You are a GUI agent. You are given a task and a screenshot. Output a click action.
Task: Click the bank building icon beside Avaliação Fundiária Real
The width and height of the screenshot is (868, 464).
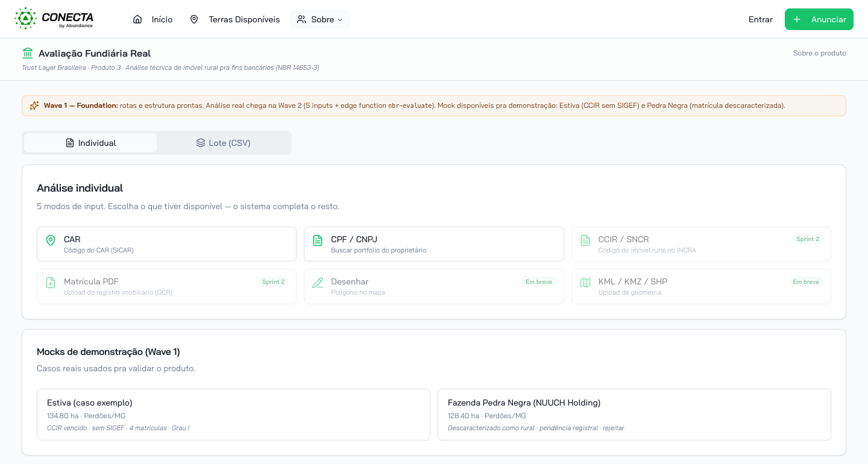(x=28, y=53)
